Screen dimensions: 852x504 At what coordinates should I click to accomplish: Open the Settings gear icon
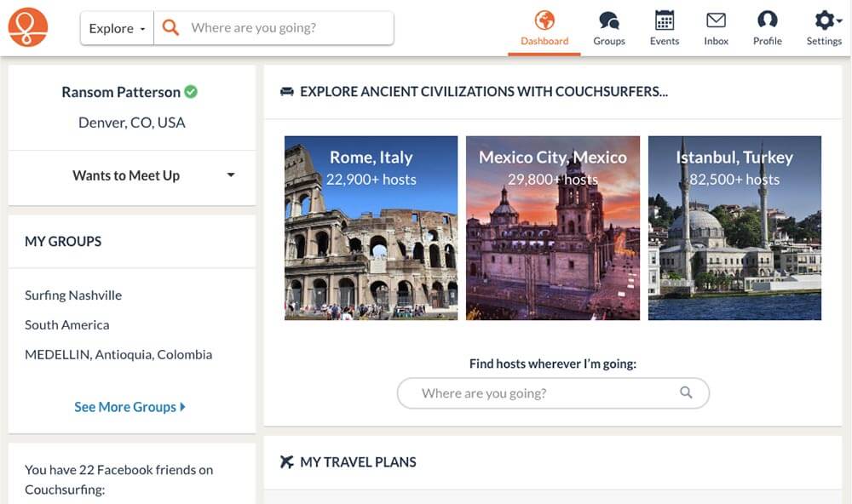point(824,20)
